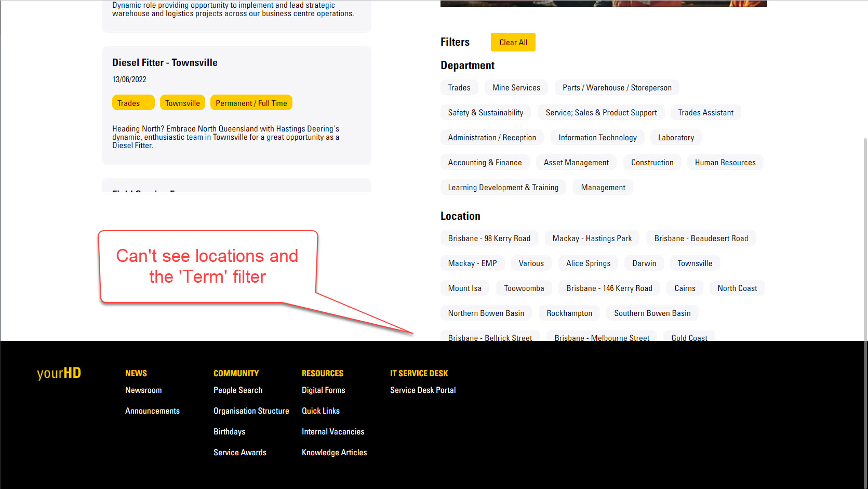Open the IT SERVICE DESK footer heading
The width and height of the screenshot is (868, 489).
tap(419, 374)
